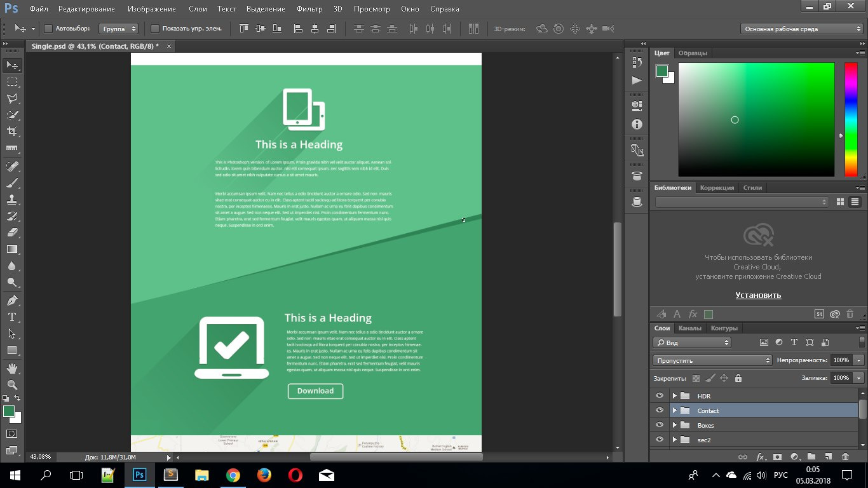Click the link layers icon
The height and width of the screenshot is (488, 868).
click(x=742, y=457)
